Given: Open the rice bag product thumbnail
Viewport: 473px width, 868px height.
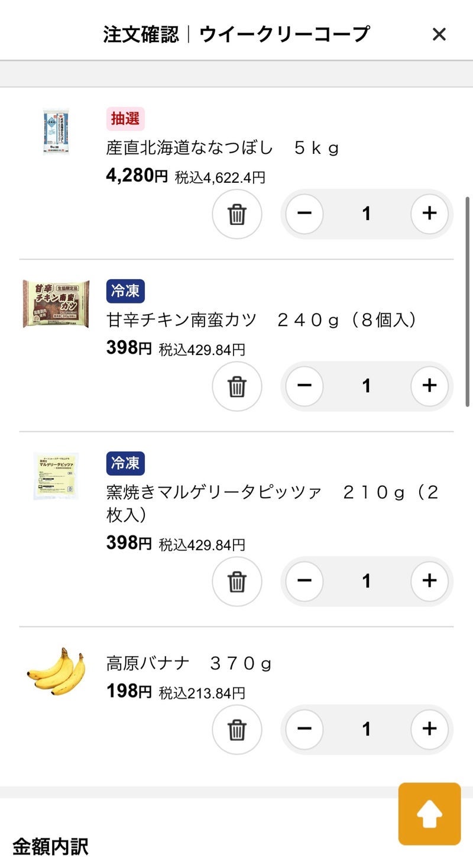Looking at the screenshot, I should point(56,131).
